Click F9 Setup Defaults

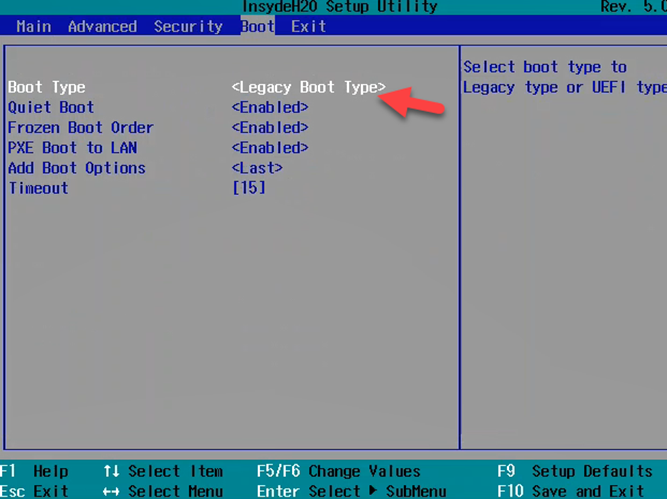coord(574,471)
